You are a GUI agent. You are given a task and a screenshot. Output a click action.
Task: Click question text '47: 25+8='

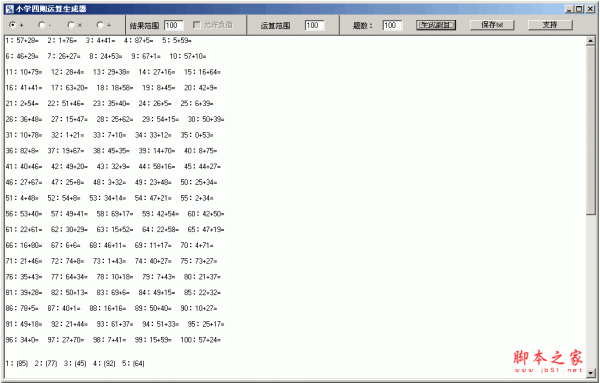coord(68,182)
